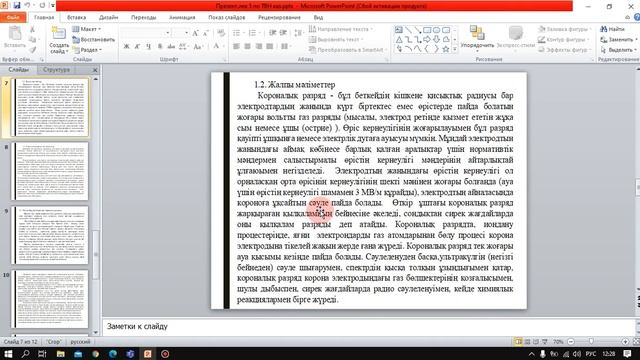The height and width of the screenshot is (360, 640).
Task: Expand the Раздел section dropdown
Action: [x=87, y=50]
